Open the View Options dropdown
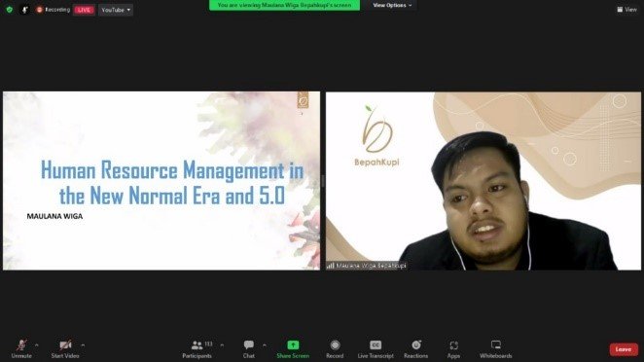The height and width of the screenshot is (362, 644). 392,5
